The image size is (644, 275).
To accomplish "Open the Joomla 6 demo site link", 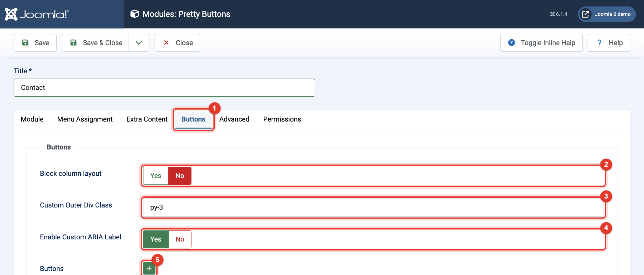I will click(x=607, y=14).
